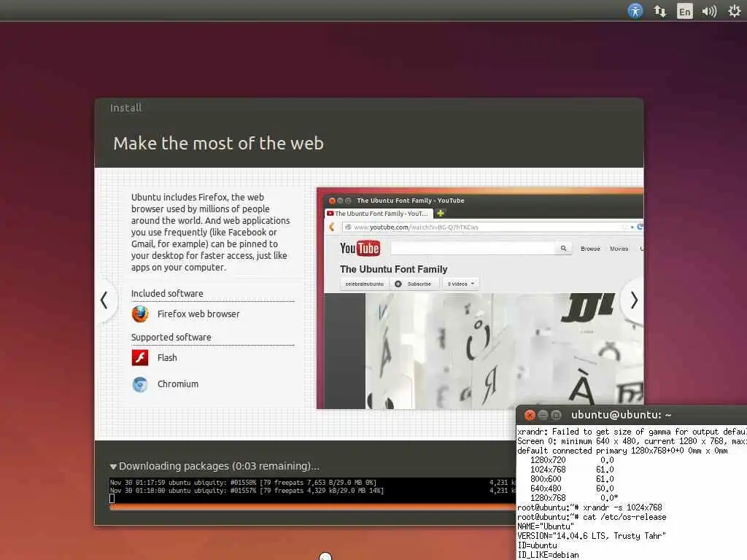Open the accessibility menu in top panel
The height and width of the screenshot is (560, 747).
(635, 11)
